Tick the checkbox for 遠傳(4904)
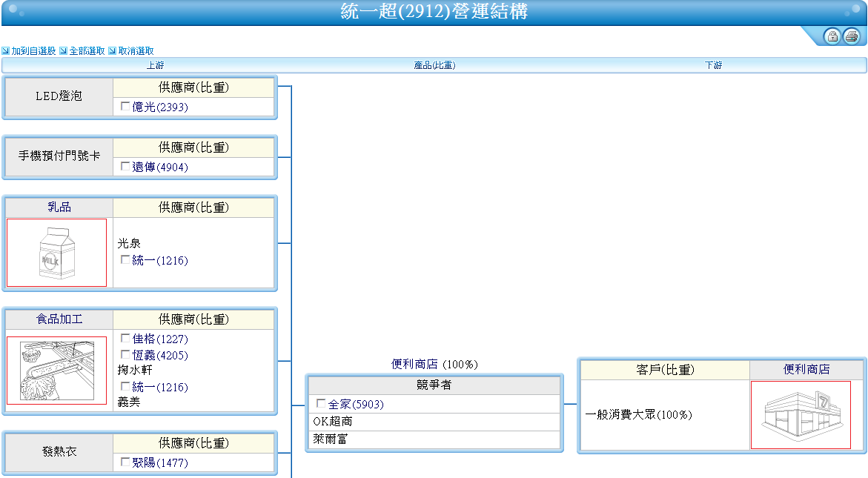 tap(126, 166)
